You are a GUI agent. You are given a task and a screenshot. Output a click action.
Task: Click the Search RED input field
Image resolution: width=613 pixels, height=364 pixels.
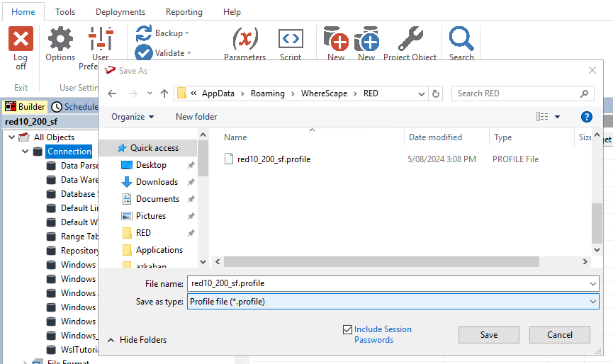(517, 93)
